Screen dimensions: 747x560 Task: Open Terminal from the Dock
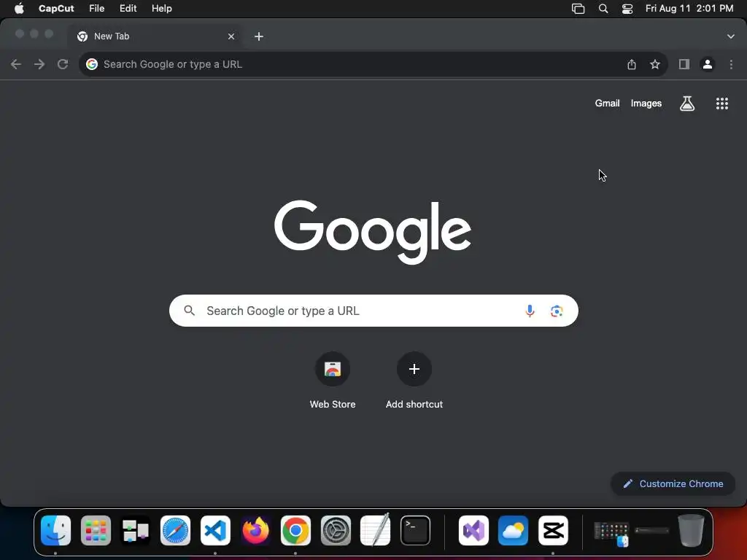[415, 531]
